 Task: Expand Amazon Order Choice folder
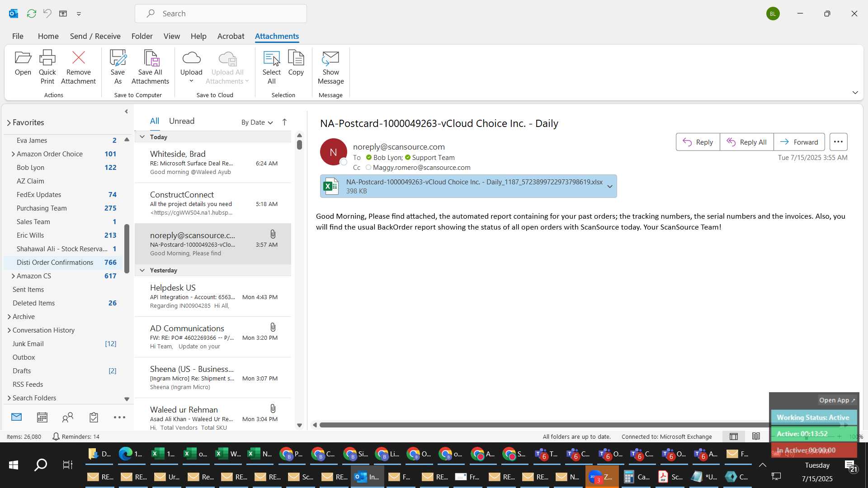pyautogui.click(x=13, y=154)
